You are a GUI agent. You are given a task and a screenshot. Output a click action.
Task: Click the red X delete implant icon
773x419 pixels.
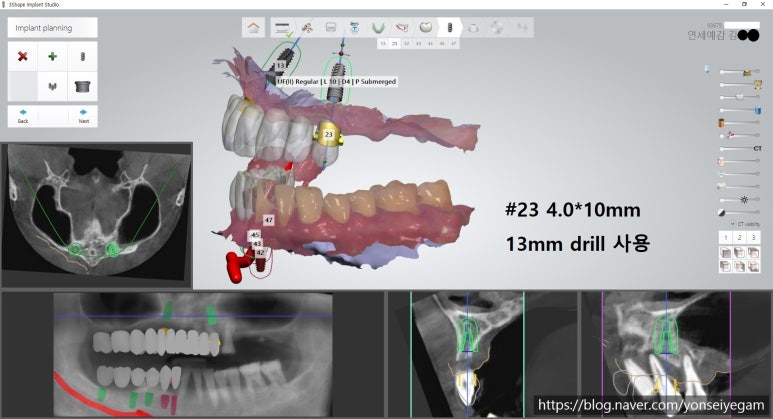[22, 57]
